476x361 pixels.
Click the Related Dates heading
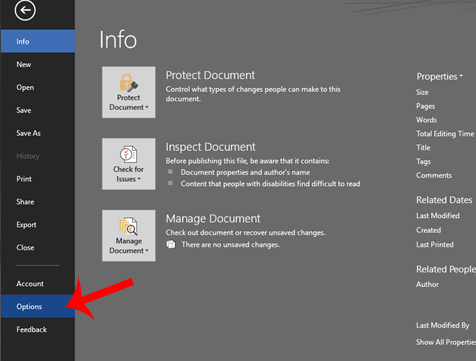coord(444,200)
